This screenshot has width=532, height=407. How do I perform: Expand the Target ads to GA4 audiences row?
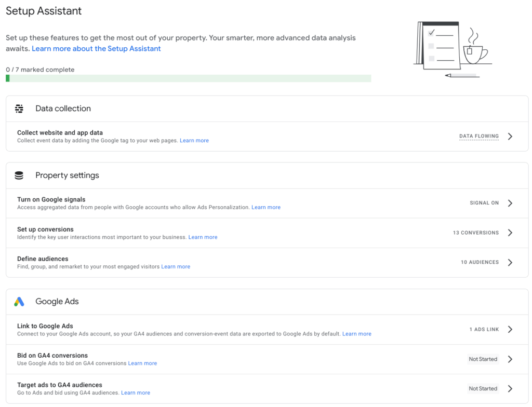(x=510, y=388)
